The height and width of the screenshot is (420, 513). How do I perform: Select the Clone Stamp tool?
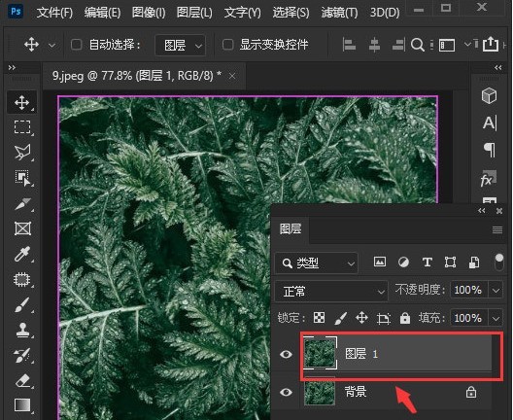(22, 330)
